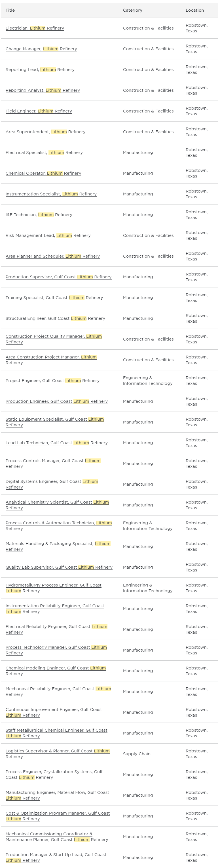Sort the table by the Title column header
Viewport: 220px width, 868px height.
[x=10, y=10]
